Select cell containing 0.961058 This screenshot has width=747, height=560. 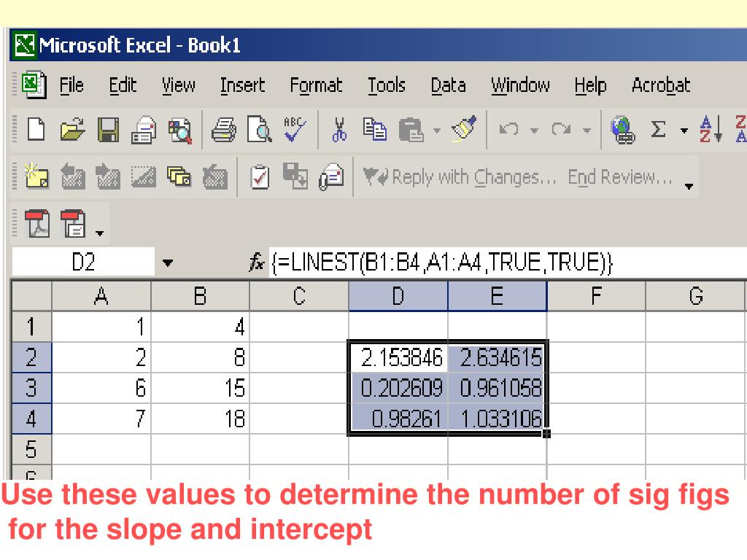point(498,388)
